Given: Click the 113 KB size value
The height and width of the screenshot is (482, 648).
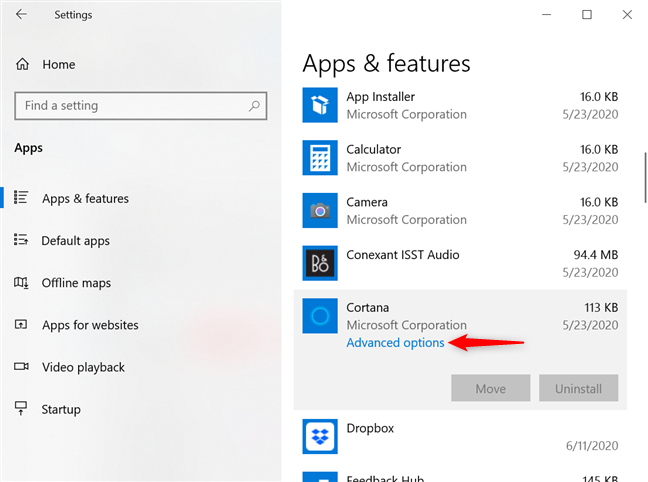Looking at the screenshot, I should coord(601,308).
